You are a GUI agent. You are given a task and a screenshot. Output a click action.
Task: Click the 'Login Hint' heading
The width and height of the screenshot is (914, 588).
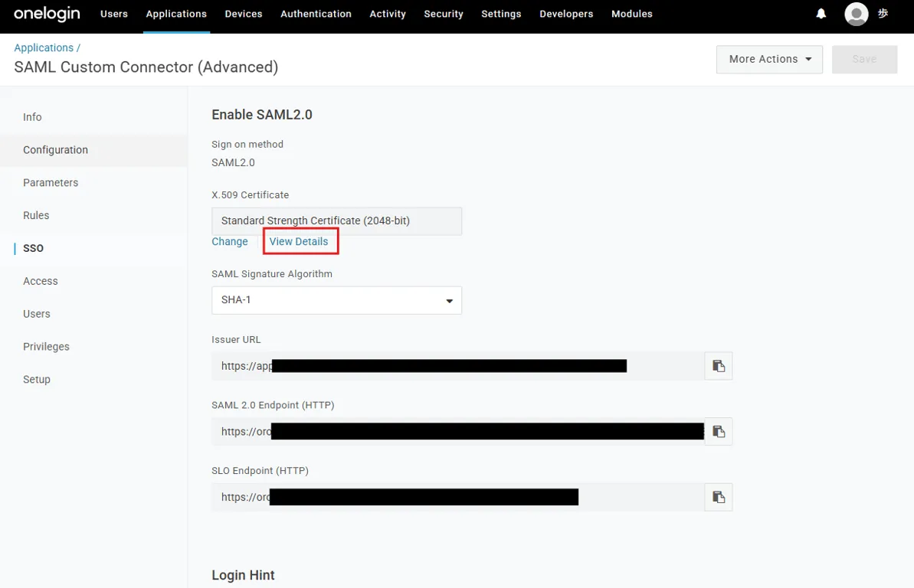[243, 575]
